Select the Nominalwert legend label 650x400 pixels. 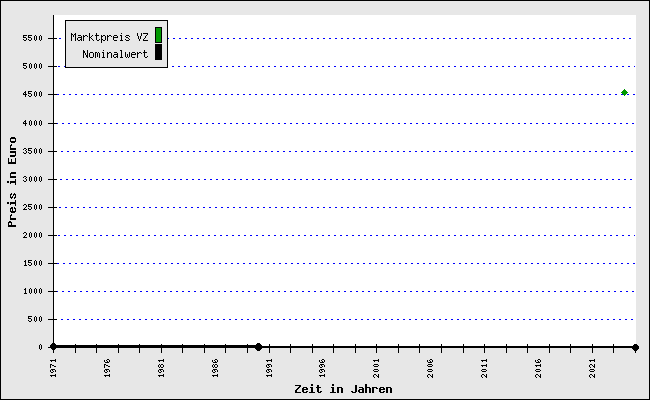tap(115, 53)
